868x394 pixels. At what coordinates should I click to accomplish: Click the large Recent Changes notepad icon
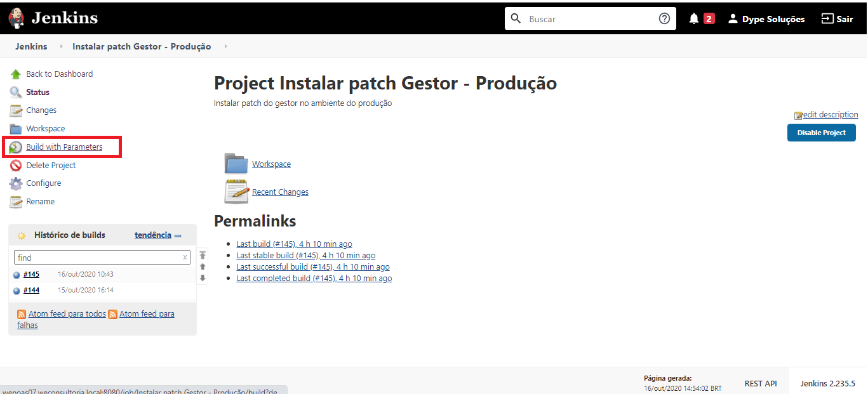pyautogui.click(x=236, y=192)
